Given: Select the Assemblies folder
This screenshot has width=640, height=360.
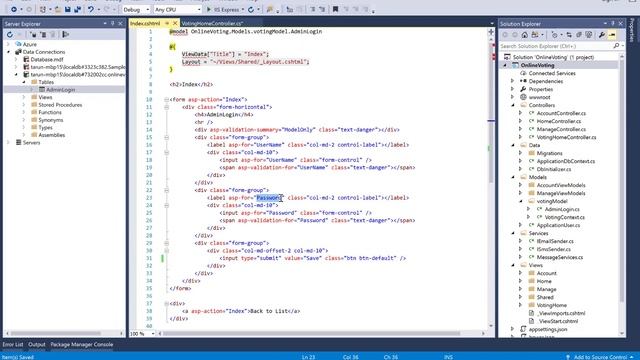Looking at the screenshot, I should click(51, 135).
